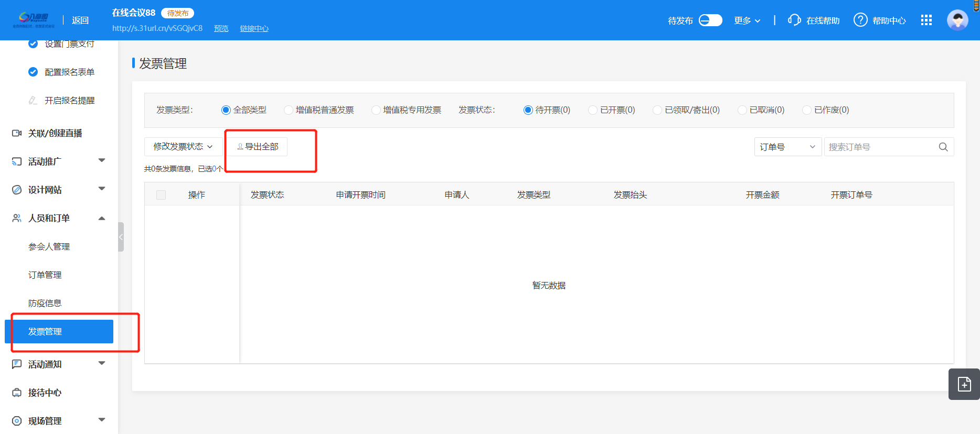The image size is (980, 434).
Task: Open the online help headset icon
Action: [794, 20]
